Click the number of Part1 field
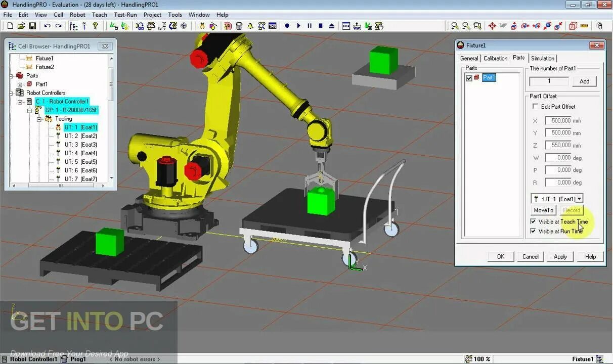The image size is (613, 364). pos(549,81)
